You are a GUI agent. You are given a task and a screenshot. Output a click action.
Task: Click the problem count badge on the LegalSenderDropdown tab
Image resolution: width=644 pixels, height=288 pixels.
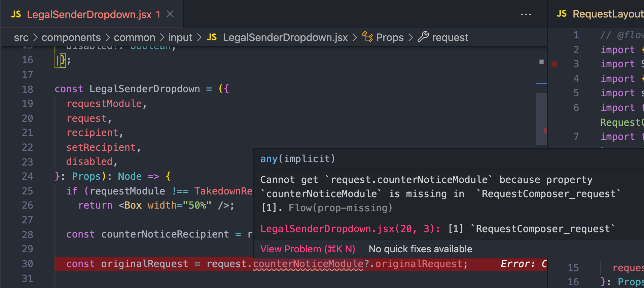(158, 14)
